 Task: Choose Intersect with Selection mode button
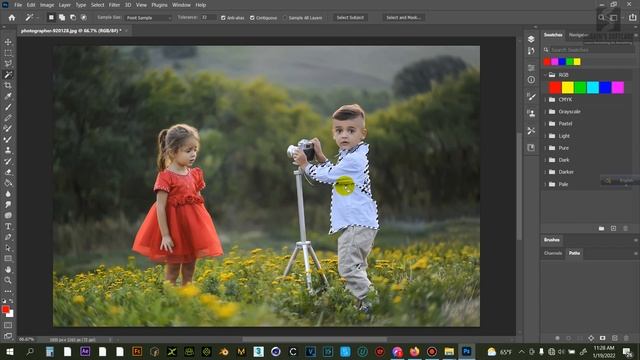point(84,18)
